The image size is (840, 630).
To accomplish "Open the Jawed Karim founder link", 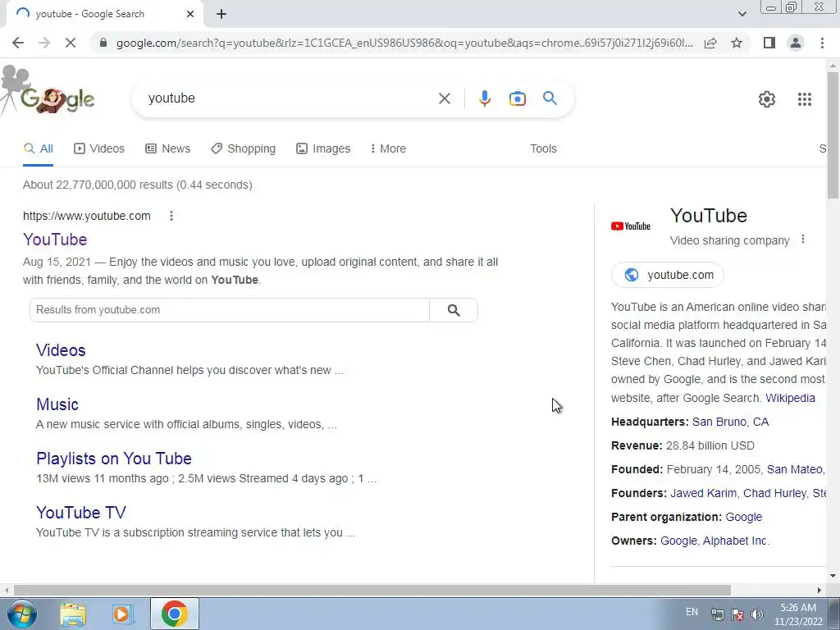I will (x=703, y=493).
